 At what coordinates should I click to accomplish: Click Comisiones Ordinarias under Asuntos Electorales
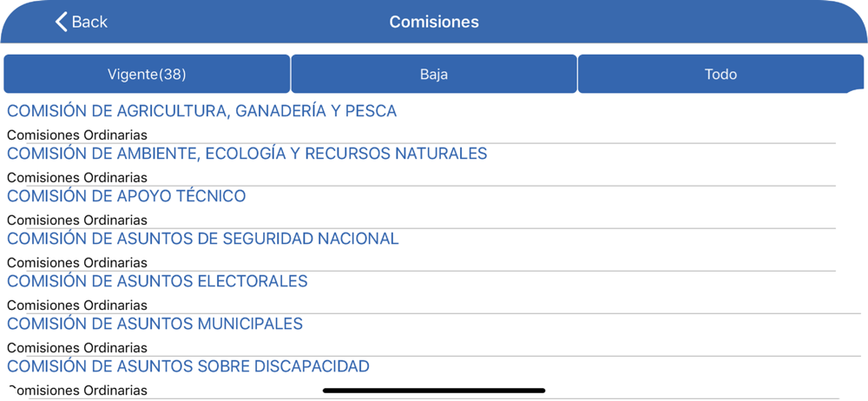[77, 306]
